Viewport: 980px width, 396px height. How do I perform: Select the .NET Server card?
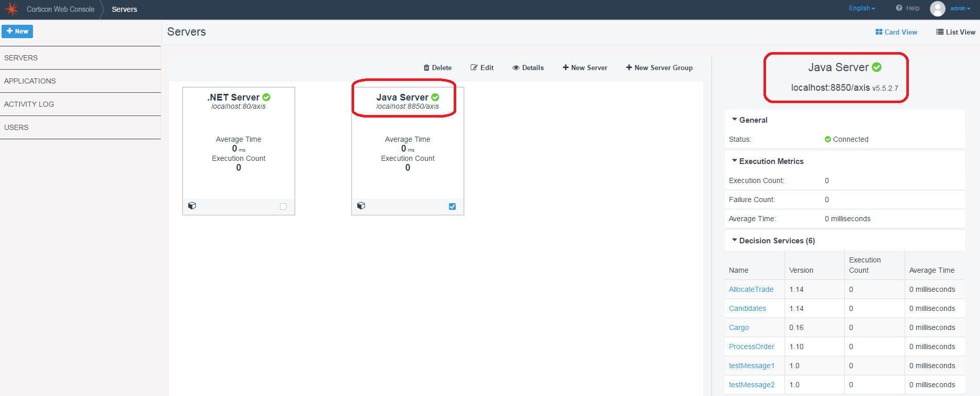tap(239, 151)
